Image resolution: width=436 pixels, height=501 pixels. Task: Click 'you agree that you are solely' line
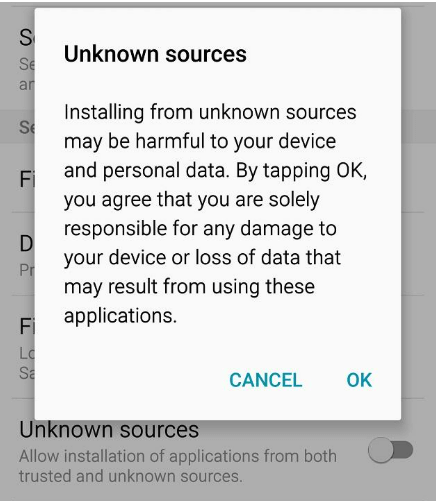coord(192,200)
